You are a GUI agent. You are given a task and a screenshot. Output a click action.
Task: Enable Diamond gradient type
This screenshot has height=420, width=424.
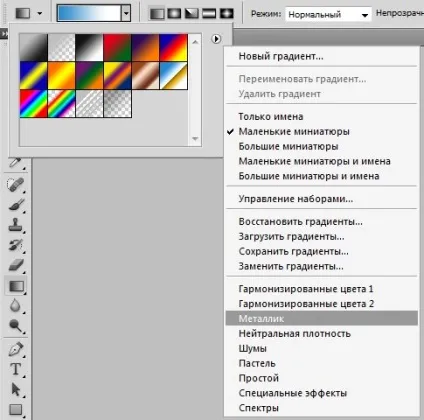click(226, 14)
